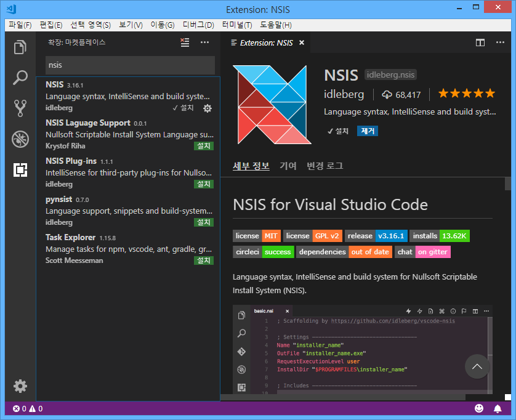This screenshot has height=420, width=516.
Task: Click the NSIS extension logo
Action: 272,105
